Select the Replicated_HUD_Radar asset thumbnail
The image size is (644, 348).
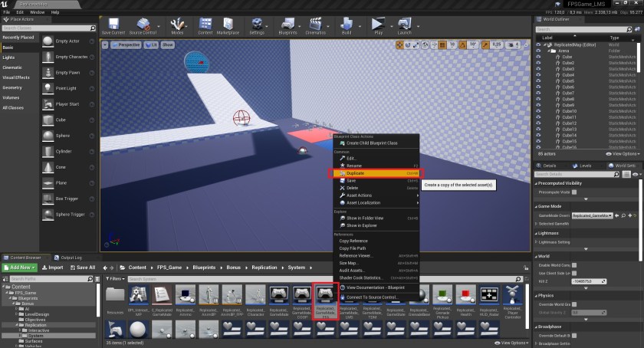click(490, 296)
